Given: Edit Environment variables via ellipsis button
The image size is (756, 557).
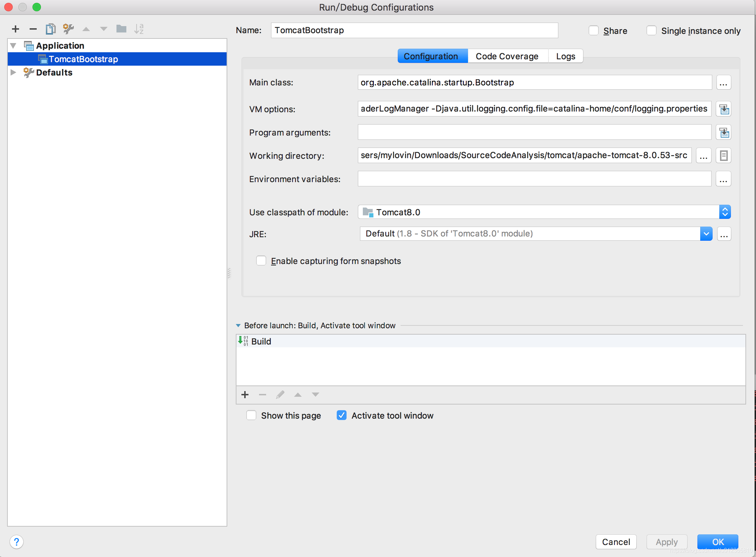Looking at the screenshot, I should (x=723, y=179).
